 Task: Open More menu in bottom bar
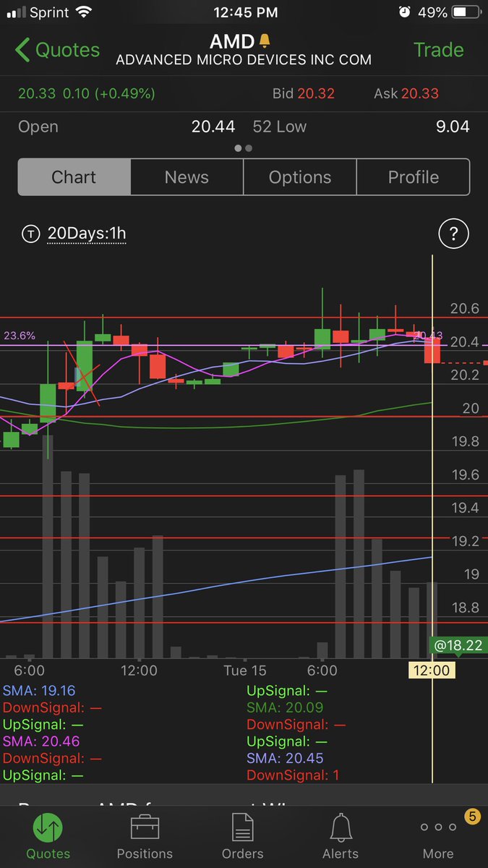[x=438, y=839]
